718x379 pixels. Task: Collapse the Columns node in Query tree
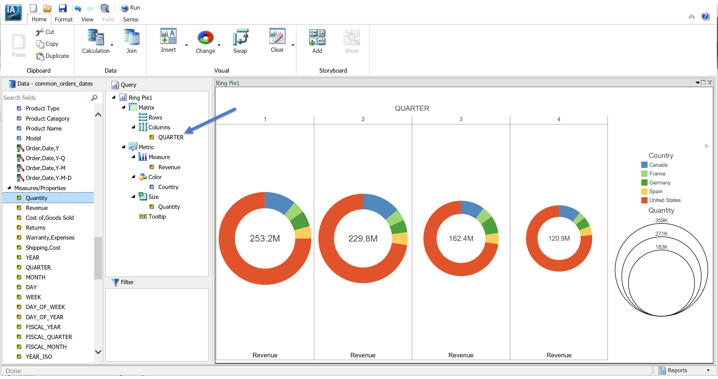[x=133, y=127]
